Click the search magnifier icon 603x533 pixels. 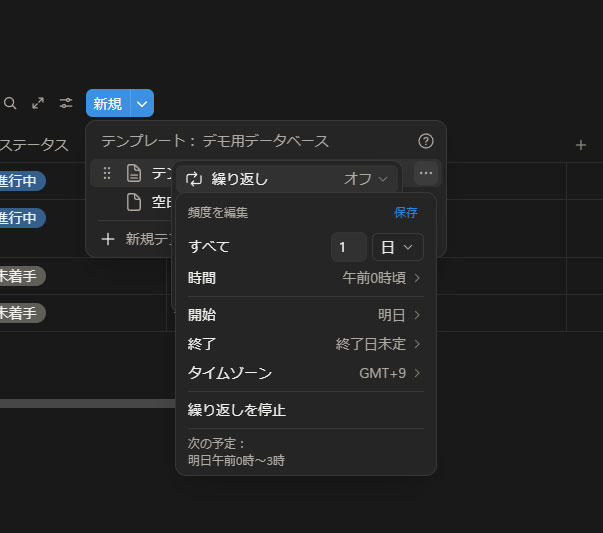tap(10, 103)
